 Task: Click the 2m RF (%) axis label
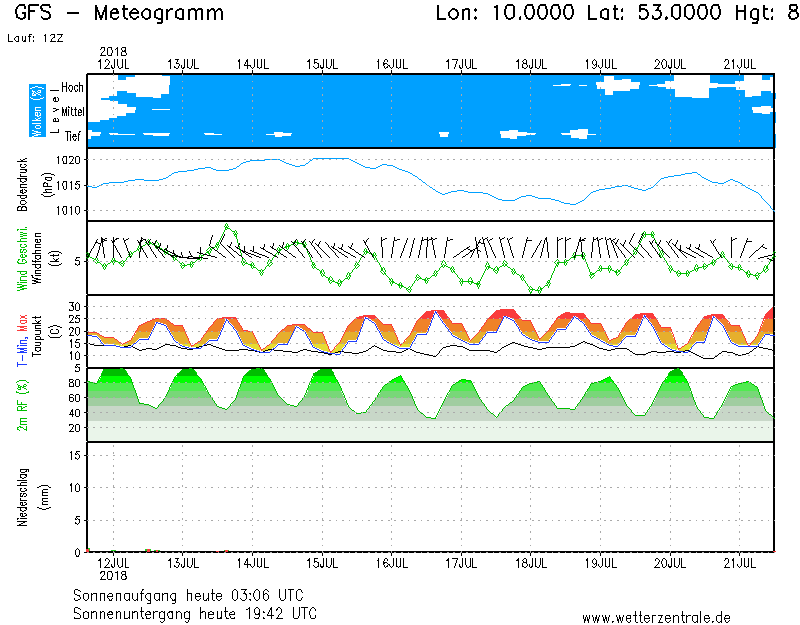click(22, 405)
